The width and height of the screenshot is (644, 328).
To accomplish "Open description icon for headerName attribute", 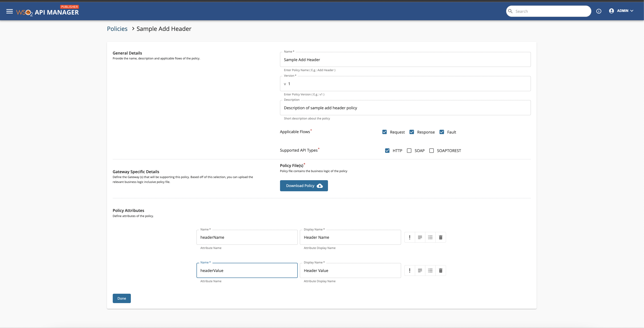I will (x=420, y=237).
